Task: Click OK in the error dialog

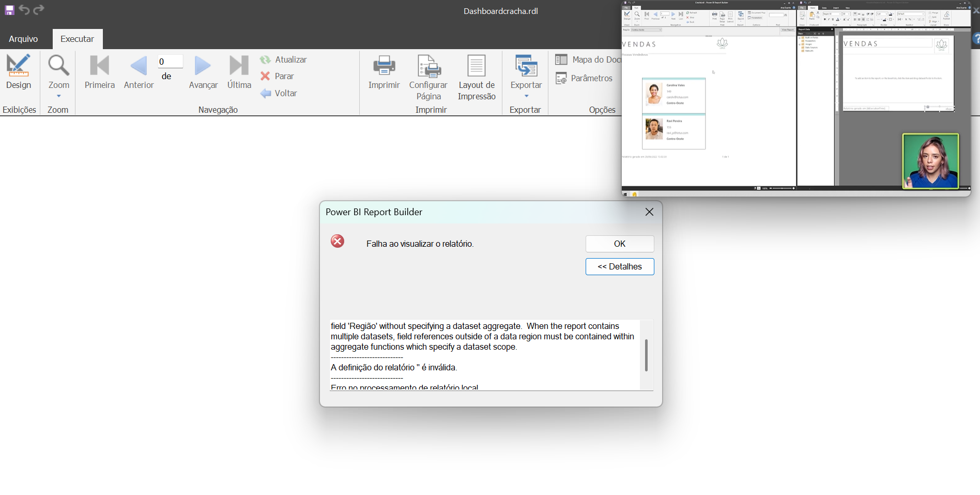Action: click(x=620, y=244)
